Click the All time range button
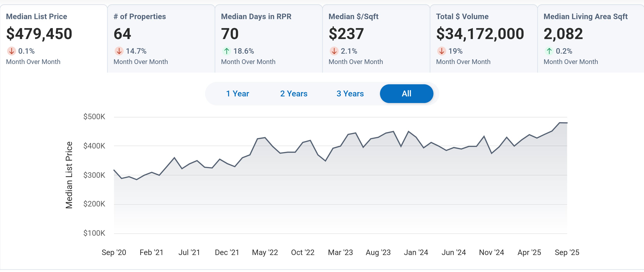Screen dimensions: 644x272 point(407,93)
